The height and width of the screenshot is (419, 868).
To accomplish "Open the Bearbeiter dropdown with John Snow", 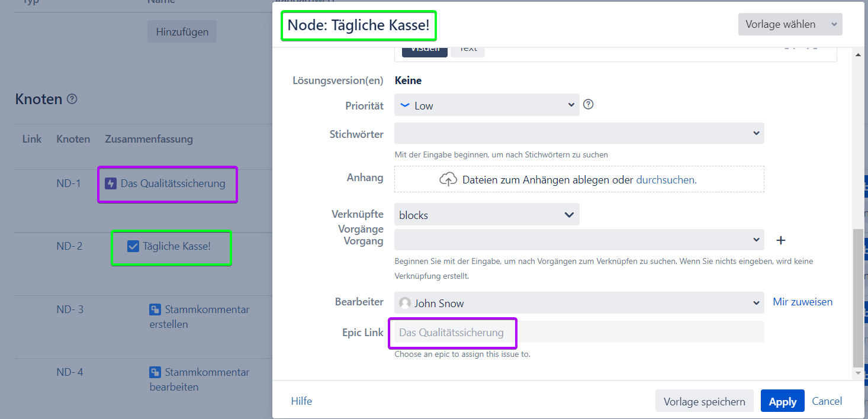I will pos(579,303).
